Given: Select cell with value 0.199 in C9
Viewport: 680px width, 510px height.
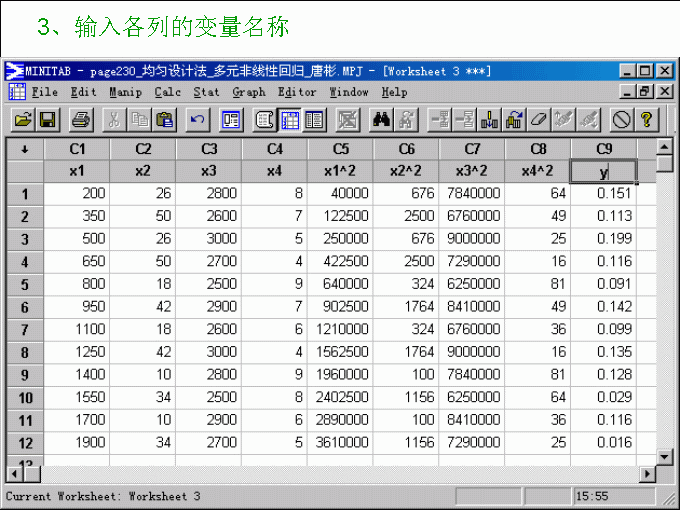Looking at the screenshot, I should [604, 238].
